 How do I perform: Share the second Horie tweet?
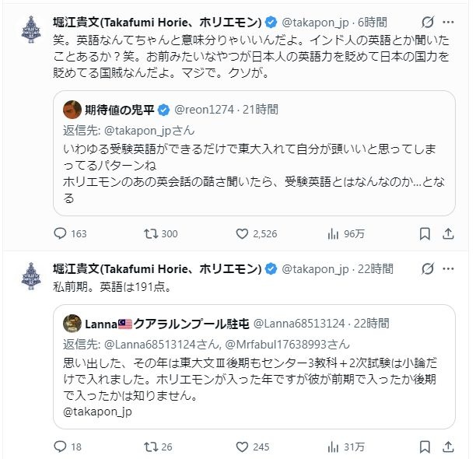click(x=450, y=447)
